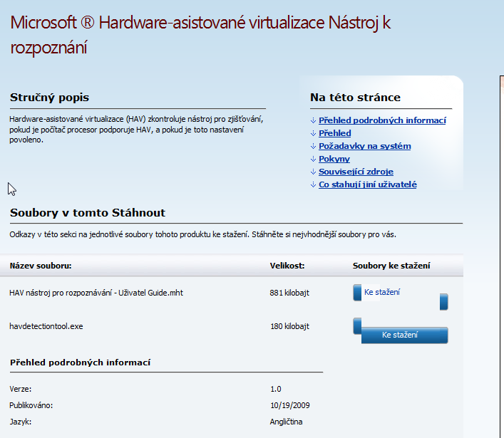Click the Soubory ke stažení column header
Image resolution: width=504 pixels, height=438 pixels.
pyautogui.click(x=391, y=266)
